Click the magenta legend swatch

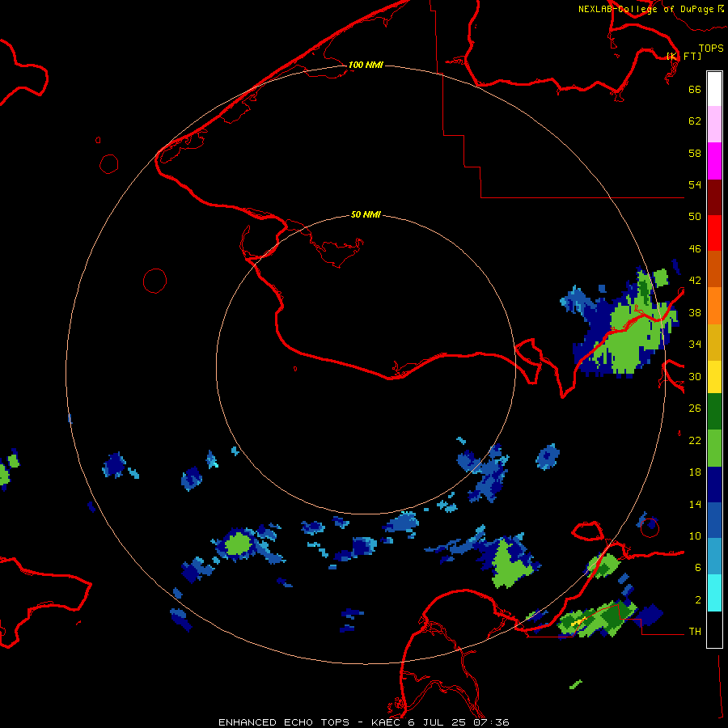[714, 161]
